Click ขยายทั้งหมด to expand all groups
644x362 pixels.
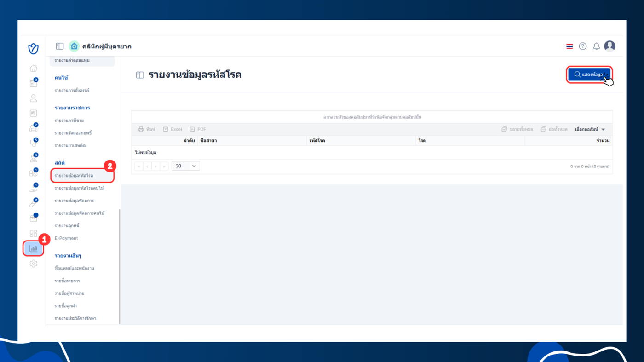pyautogui.click(x=517, y=129)
